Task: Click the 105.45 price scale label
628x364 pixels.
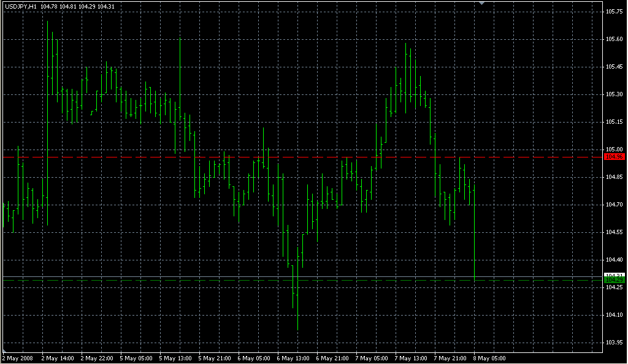Action: pos(614,67)
